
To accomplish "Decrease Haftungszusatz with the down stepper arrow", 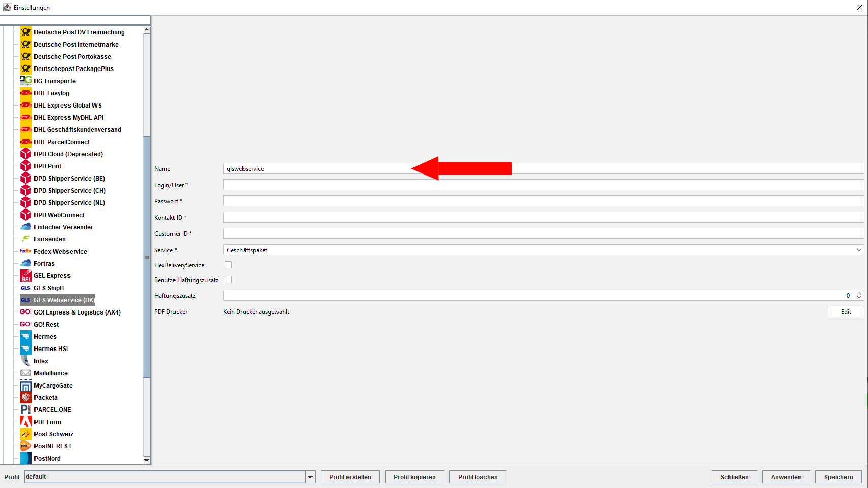I will coord(859,298).
